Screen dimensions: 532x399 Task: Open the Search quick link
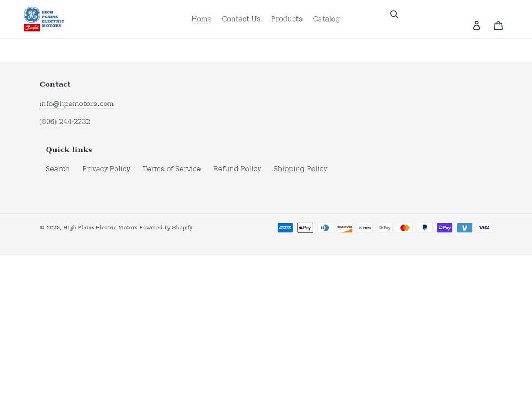pyautogui.click(x=58, y=169)
